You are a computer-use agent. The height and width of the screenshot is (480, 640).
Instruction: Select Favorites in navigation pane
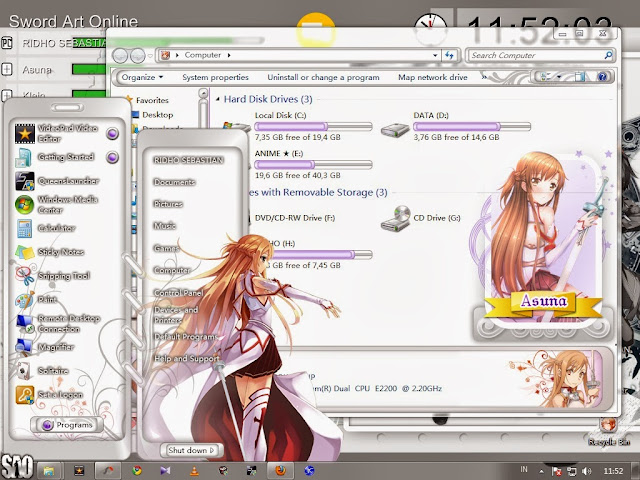pos(152,100)
